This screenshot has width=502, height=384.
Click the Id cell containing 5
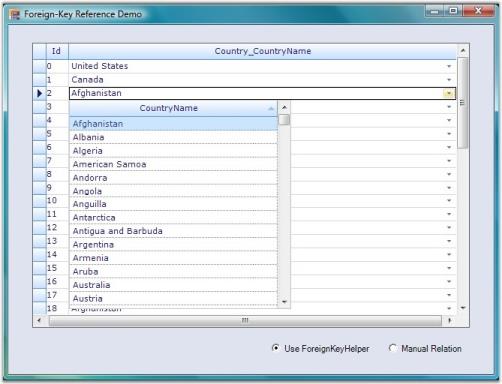coord(57,134)
